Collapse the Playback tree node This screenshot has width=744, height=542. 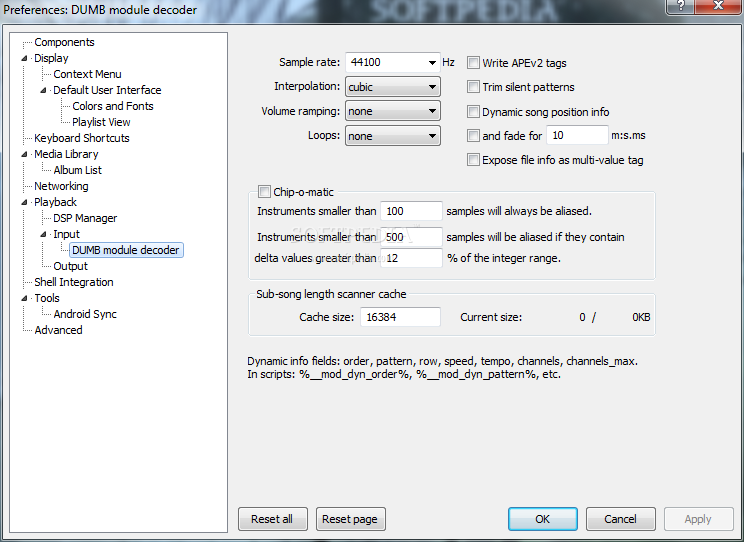(25, 202)
